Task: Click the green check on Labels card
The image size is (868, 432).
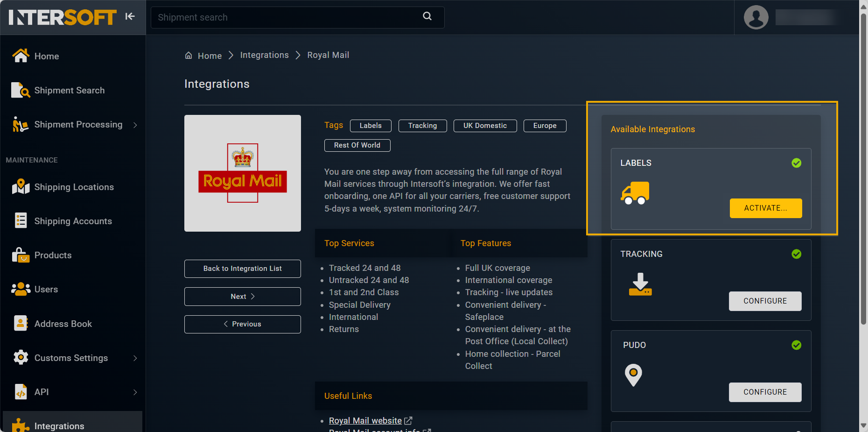Action: [x=797, y=163]
